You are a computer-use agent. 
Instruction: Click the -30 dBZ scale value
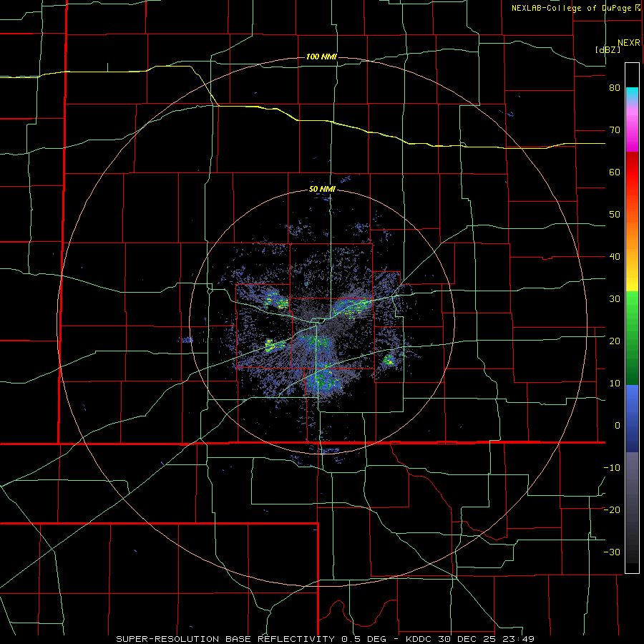612,552
